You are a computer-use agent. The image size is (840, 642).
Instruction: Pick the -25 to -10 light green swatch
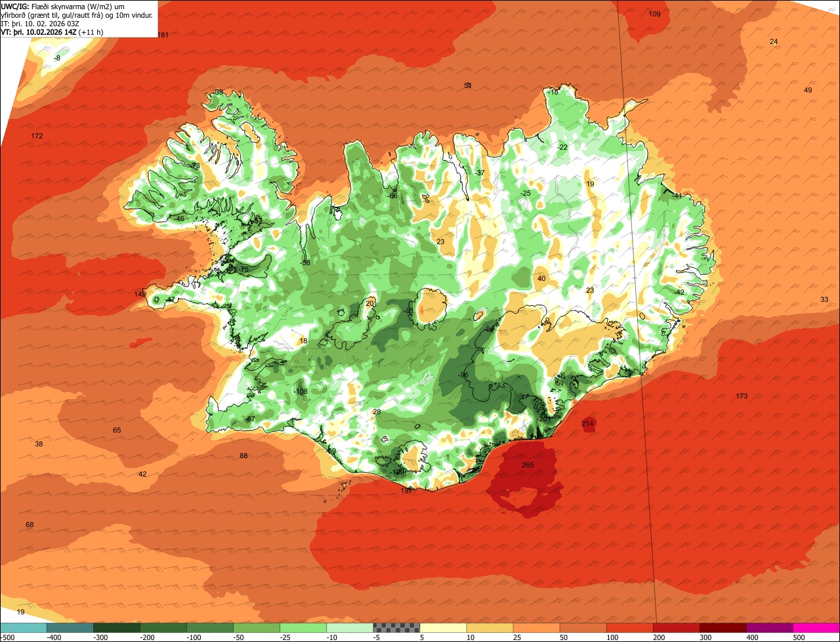(x=303, y=628)
